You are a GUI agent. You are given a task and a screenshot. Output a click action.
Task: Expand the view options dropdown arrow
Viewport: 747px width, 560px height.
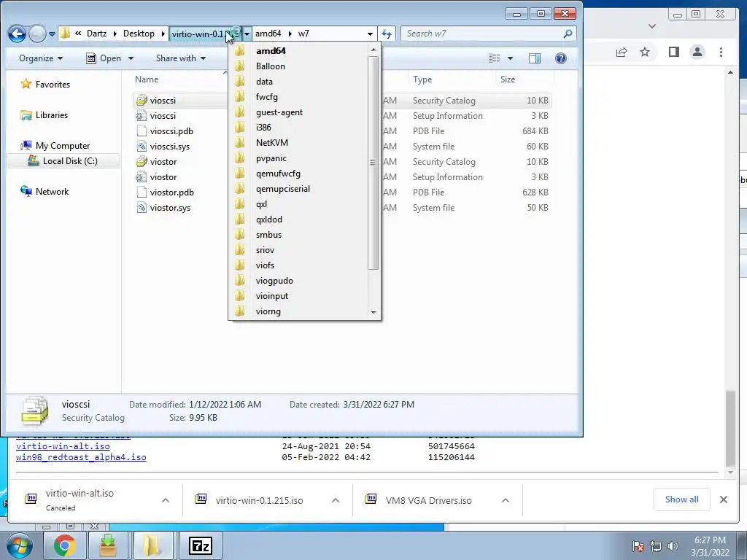(510, 58)
